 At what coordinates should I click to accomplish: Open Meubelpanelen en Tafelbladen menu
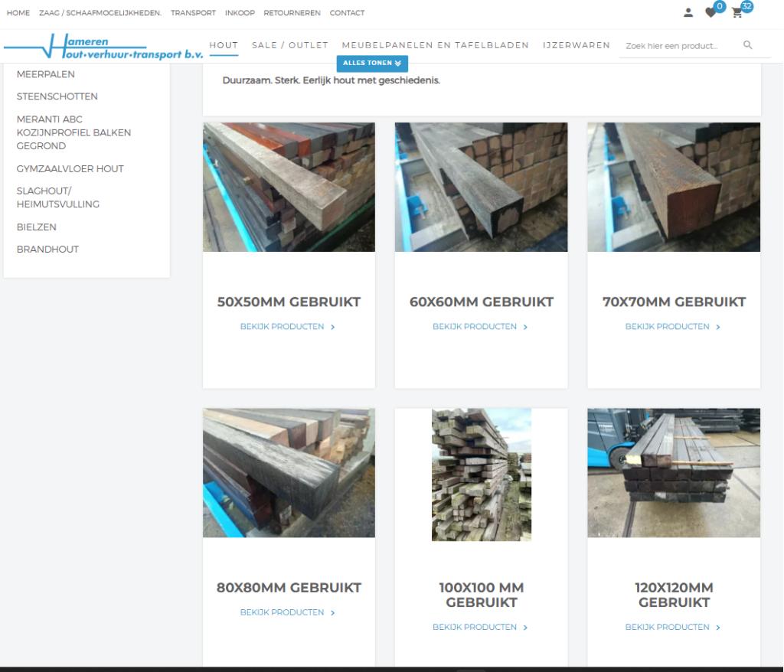click(x=435, y=45)
